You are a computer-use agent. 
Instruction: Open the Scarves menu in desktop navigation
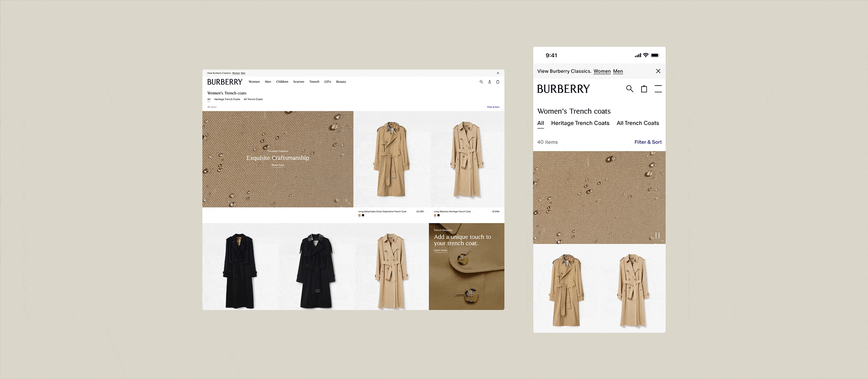click(298, 82)
